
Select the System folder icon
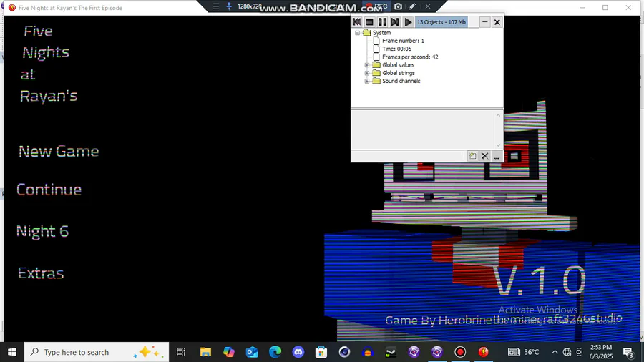tap(367, 33)
